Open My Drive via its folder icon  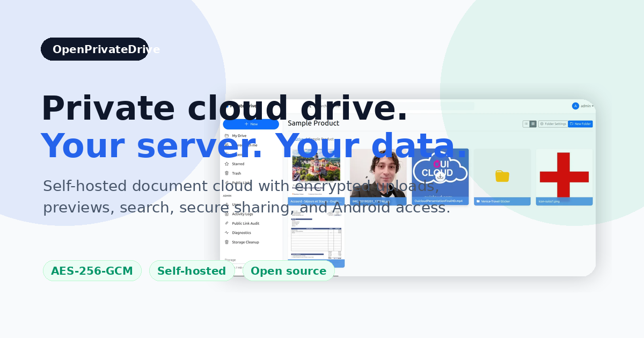point(226,136)
